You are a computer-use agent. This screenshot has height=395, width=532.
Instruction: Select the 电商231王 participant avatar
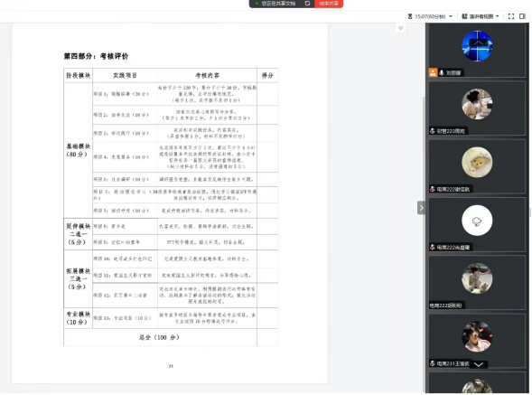click(x=477, y=336)
